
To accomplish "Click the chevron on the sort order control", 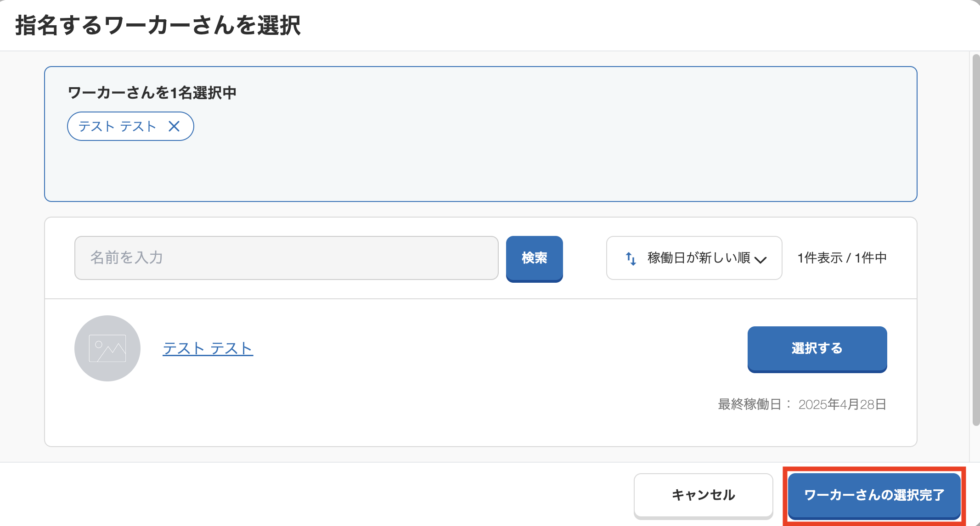I will coord(761,259).
